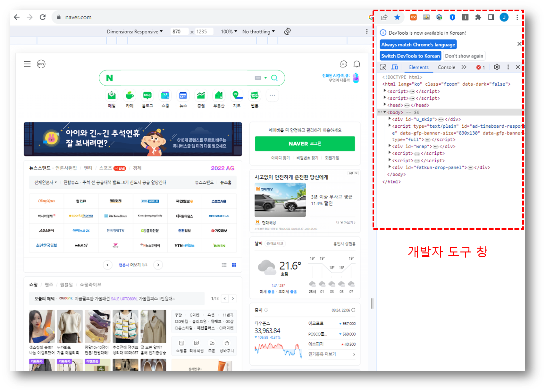Show more Naver shortcuts with ellipsis
546x392 pixels.
pos(272,95)
